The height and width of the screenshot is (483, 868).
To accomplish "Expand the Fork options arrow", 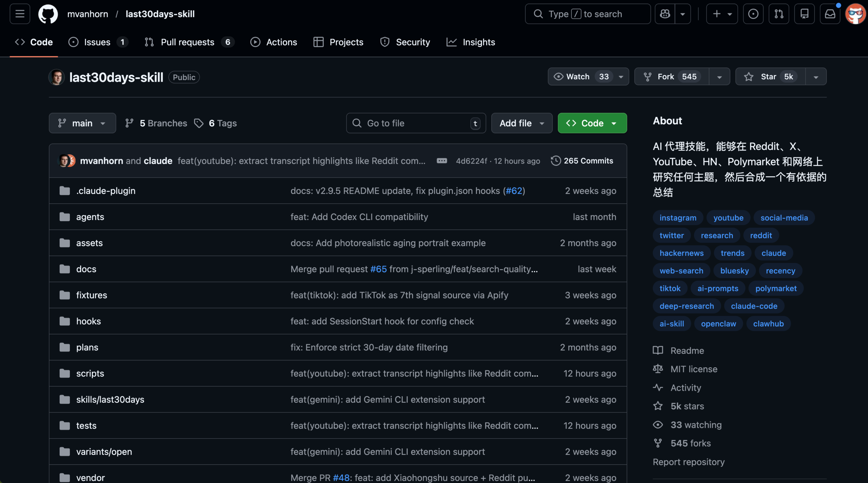I will [x=719, y=77].
